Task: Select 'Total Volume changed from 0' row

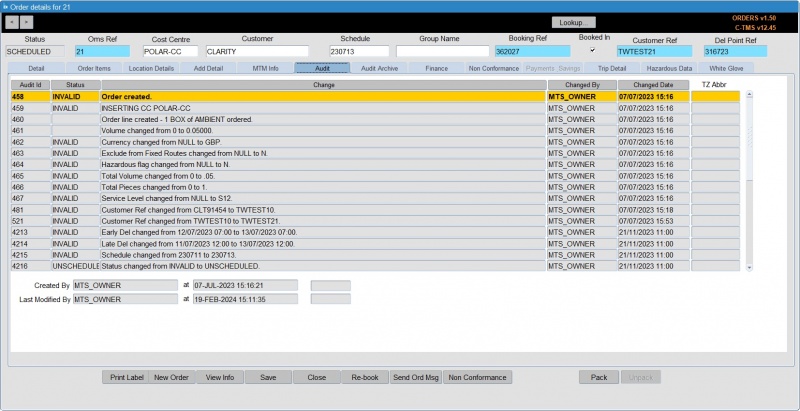Action: pyautogui.click(x=376, y=176)
